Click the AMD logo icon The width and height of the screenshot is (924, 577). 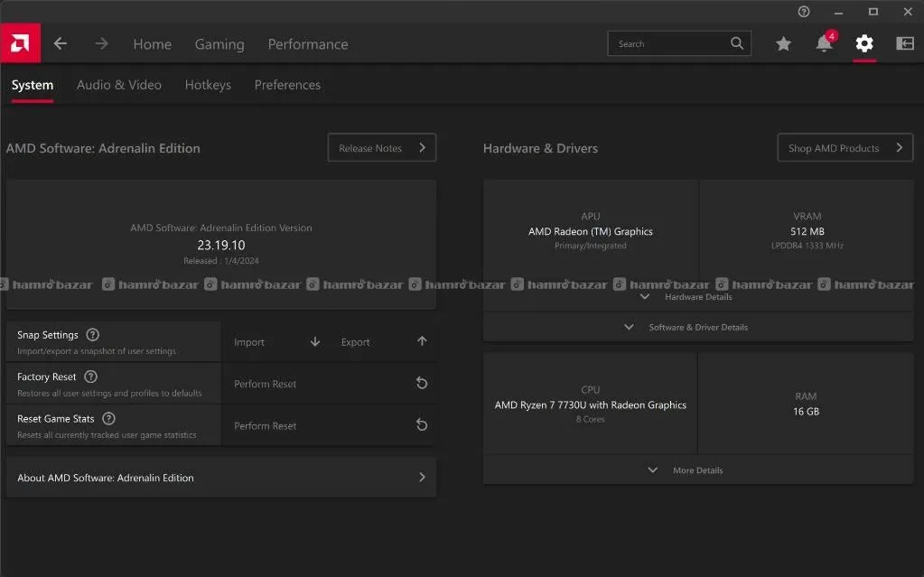point(20,43)
